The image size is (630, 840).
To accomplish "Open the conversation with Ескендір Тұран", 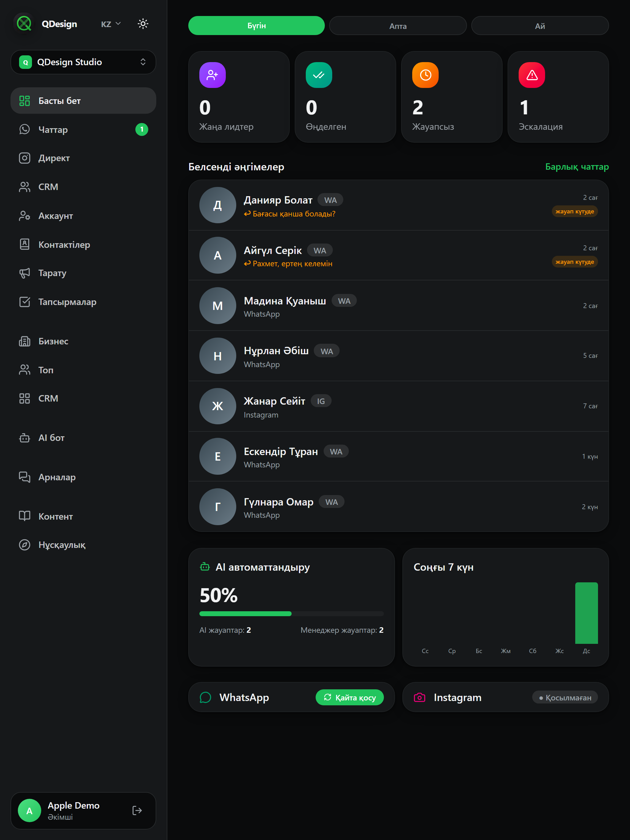I will tap(399, 456).
